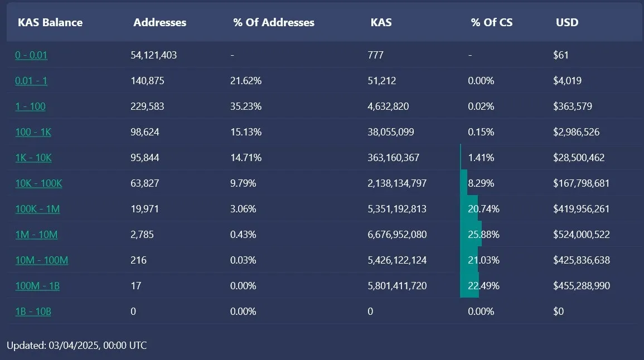Click the 22.49% circulating supply value
Viewport: 644px width, 360px height.
coord(484,286)
